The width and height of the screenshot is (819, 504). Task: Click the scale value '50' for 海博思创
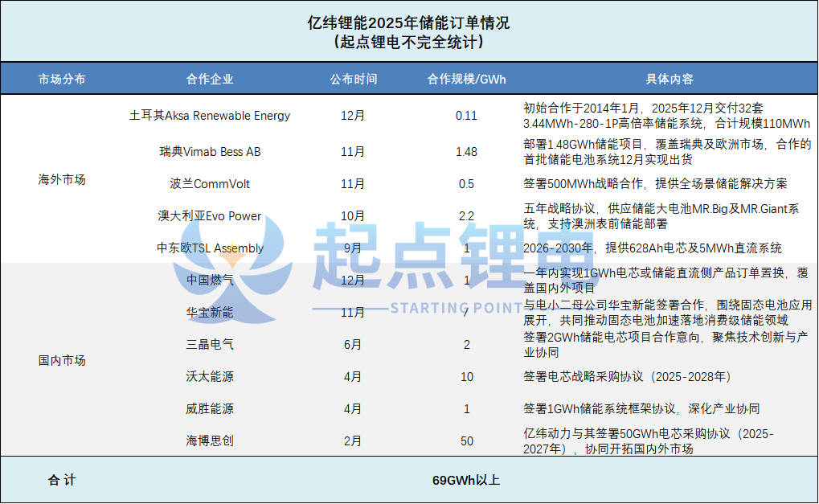coord(466,440)
